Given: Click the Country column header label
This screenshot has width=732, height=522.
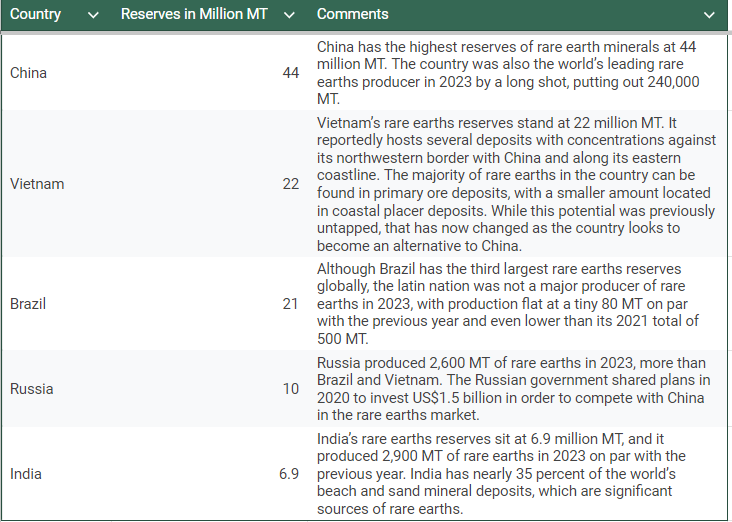Looking at the screenshot, I should click(x=35, y=15).
